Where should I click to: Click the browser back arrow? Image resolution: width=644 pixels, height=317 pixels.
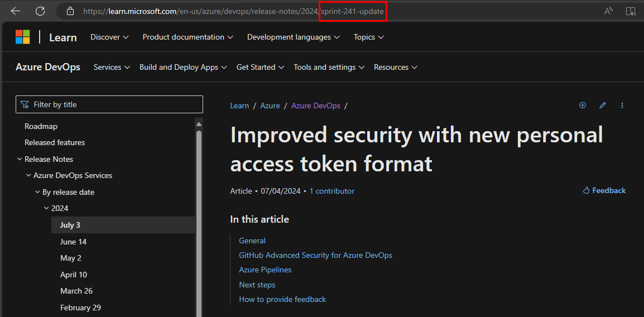pos(16,11)
